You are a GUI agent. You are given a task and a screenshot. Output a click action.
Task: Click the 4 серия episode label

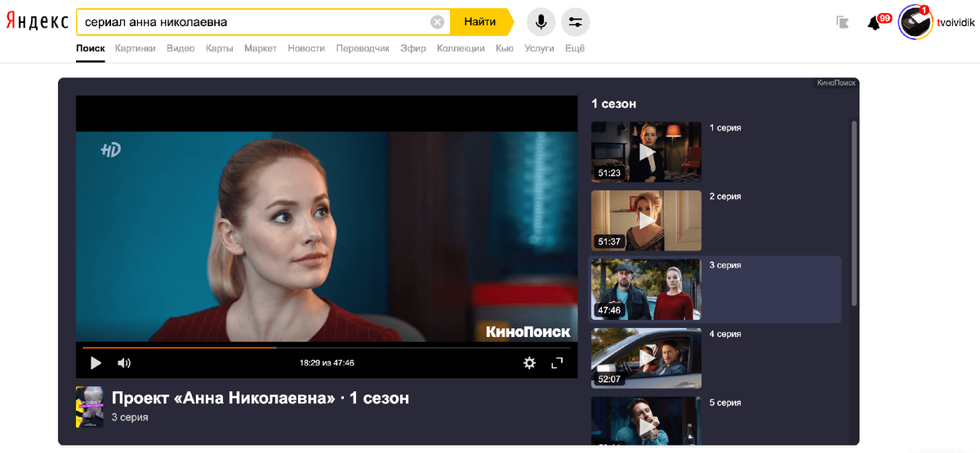coord(725,334)
